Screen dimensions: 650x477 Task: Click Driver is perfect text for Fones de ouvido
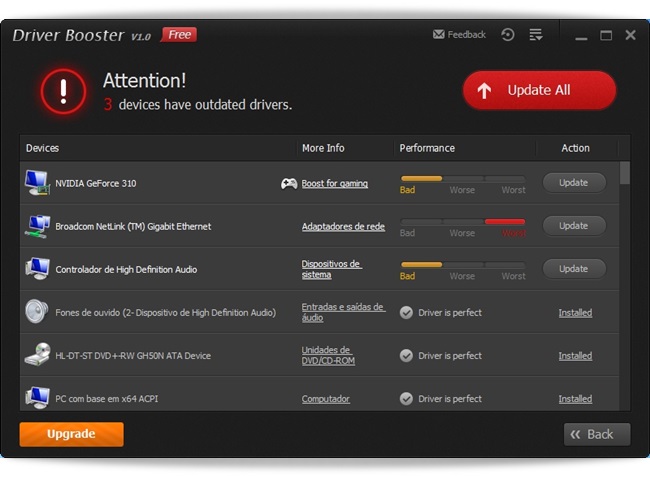tap(450, 313)
